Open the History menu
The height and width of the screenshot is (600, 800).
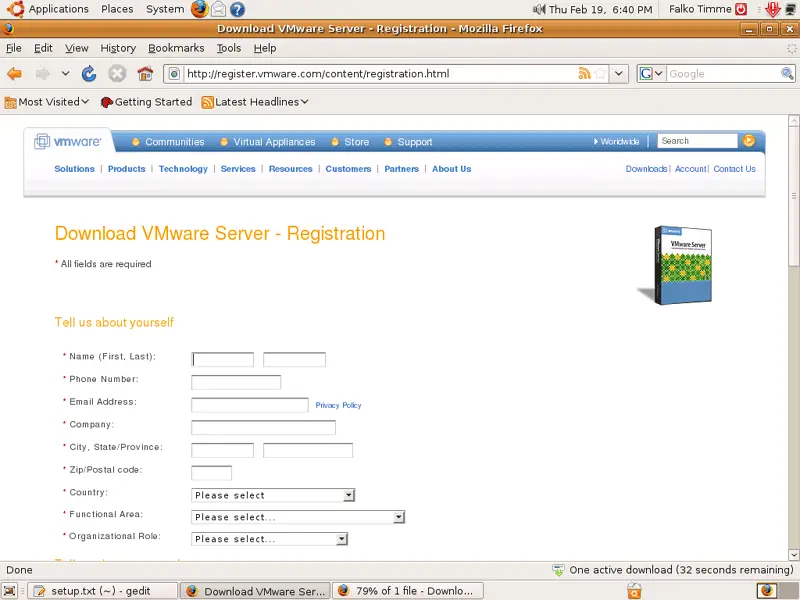(x=118, y=48)
